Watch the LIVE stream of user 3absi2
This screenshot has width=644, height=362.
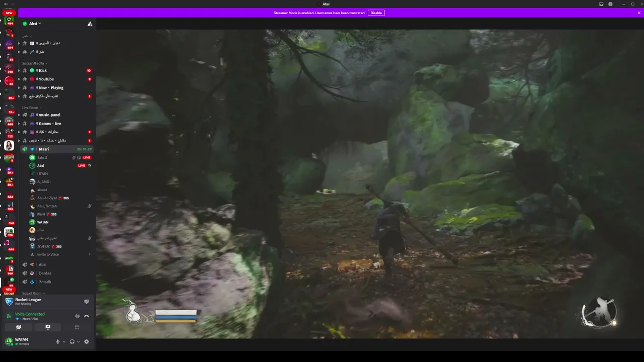[87, 157]
